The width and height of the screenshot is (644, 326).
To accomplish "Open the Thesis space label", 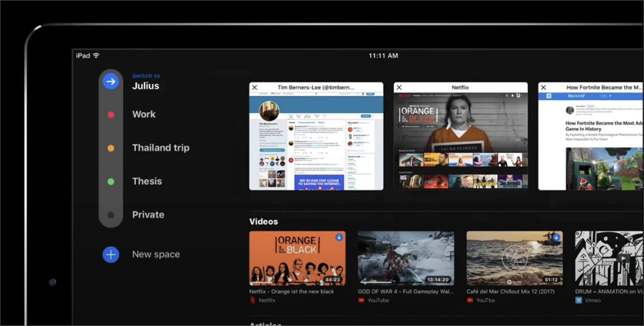I will [x=147, y=181].
